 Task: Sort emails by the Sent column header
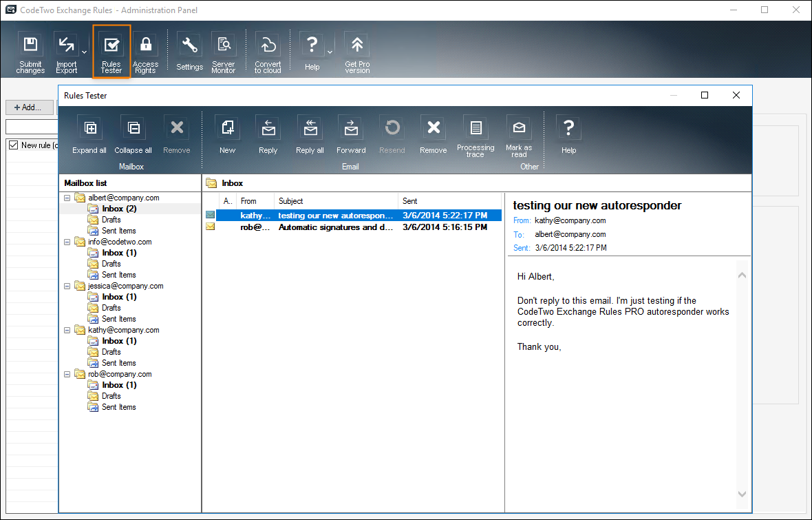[449, 201]
